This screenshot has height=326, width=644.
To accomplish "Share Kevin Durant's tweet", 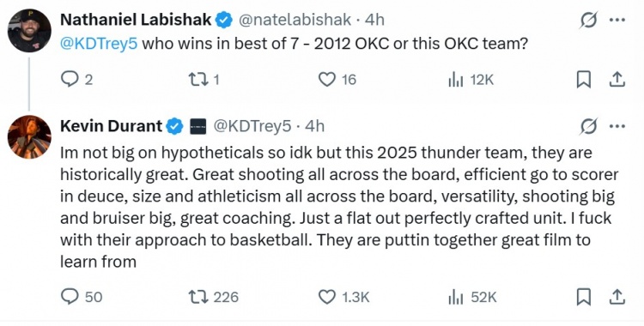I will coord(617,297).
